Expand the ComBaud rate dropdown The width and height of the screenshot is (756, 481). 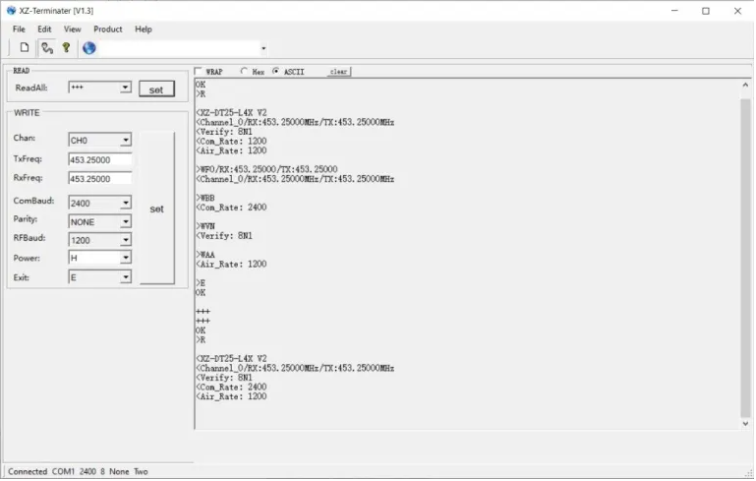click(x=125, y=203)
